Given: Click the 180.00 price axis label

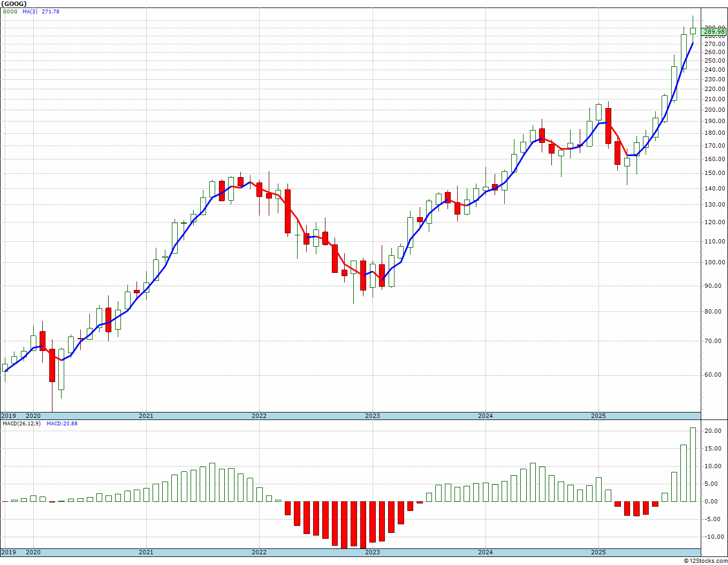Looking at the screenshot, I should [x=715, y=133].
